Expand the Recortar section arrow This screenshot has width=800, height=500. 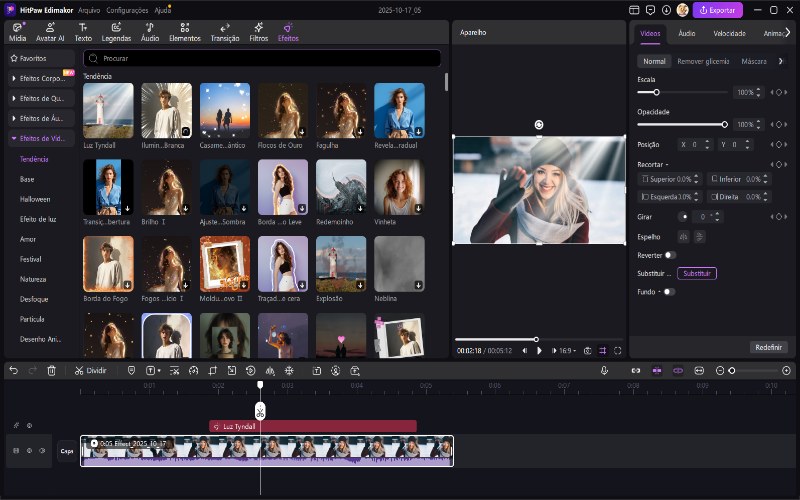pyautogui.click(x=667, y=165)
